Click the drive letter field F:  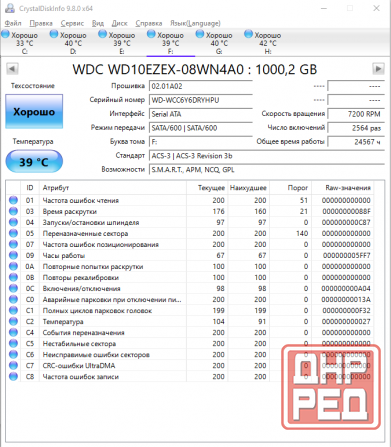click(x=201, y=142)
